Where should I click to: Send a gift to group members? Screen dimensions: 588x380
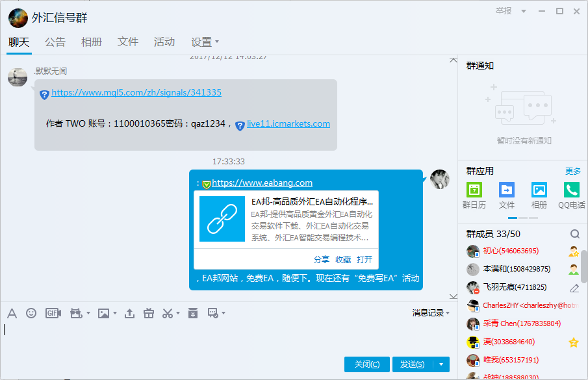click(x=149, y=313)
